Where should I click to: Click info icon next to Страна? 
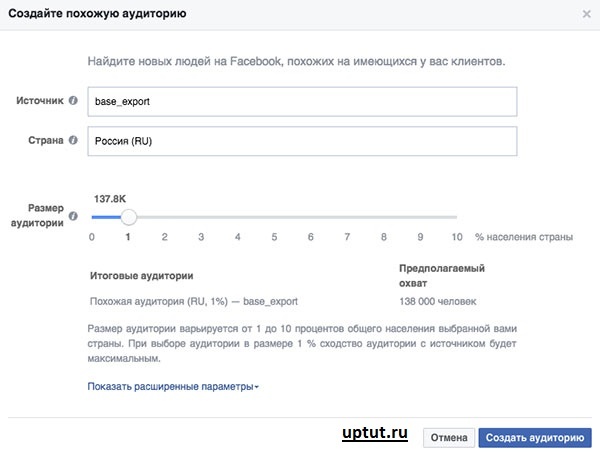pos(73,140)
